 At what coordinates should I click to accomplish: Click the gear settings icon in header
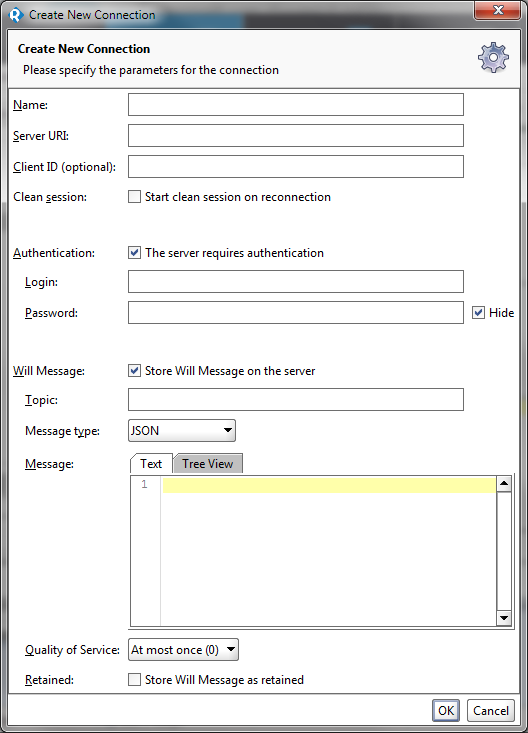tap(493, 57)
